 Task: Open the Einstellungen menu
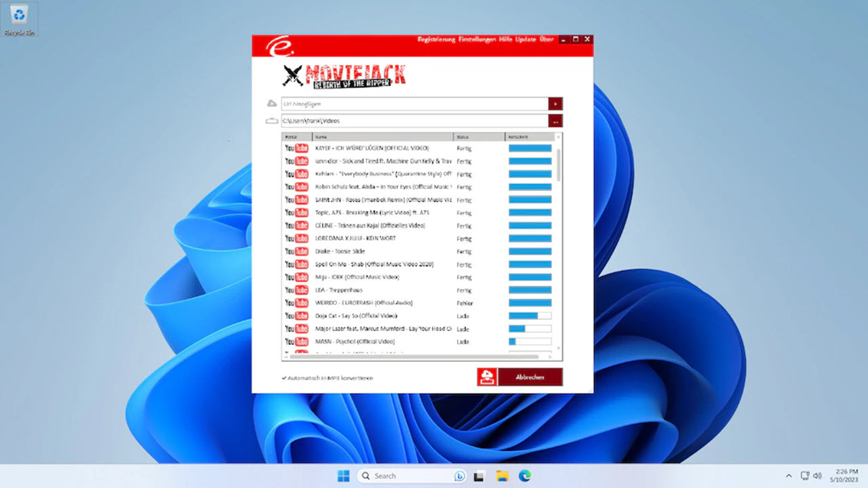pyautogui.click(x=477, y=39)
